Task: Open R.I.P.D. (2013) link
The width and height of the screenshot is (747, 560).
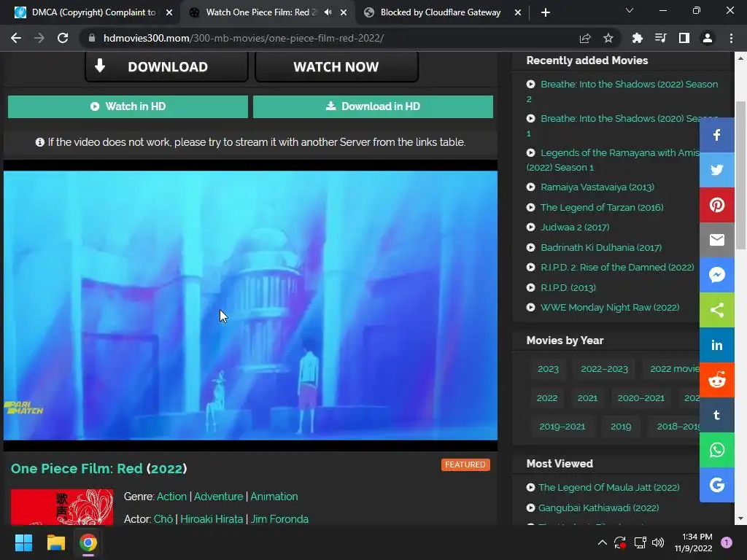Action: tap(568, 287)
